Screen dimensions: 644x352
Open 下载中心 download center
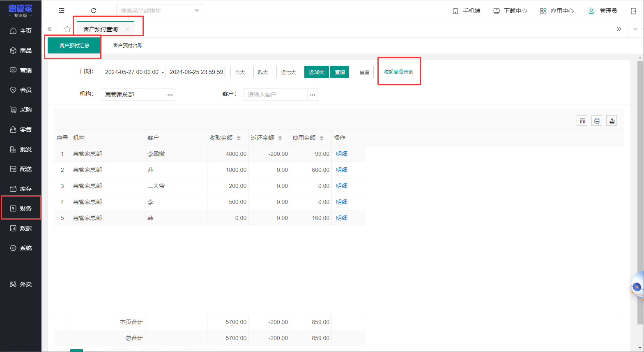tap(510, 11)
